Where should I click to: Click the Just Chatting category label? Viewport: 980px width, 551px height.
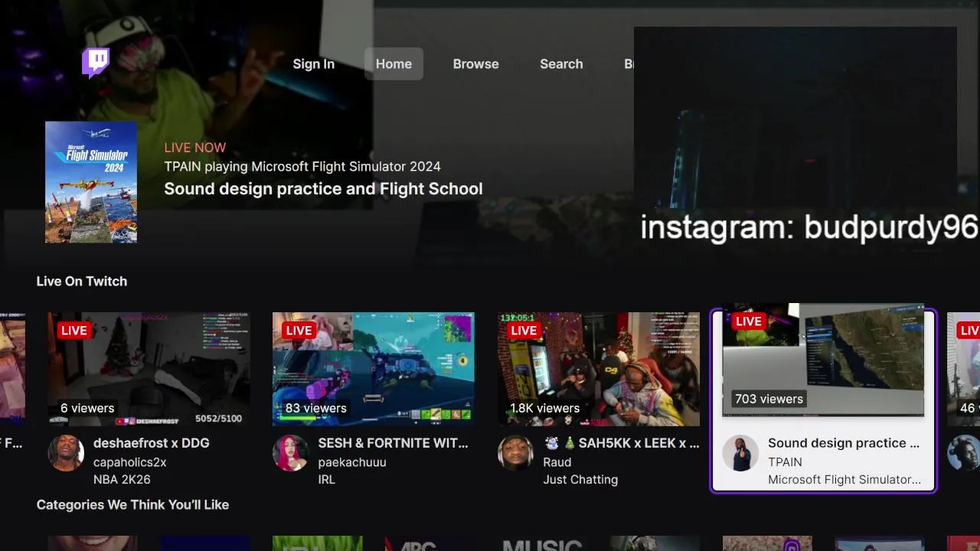580,480
